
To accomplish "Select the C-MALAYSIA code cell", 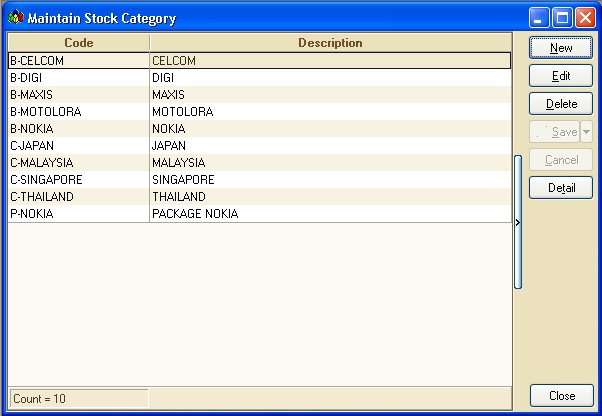I will tap(79, 163).
